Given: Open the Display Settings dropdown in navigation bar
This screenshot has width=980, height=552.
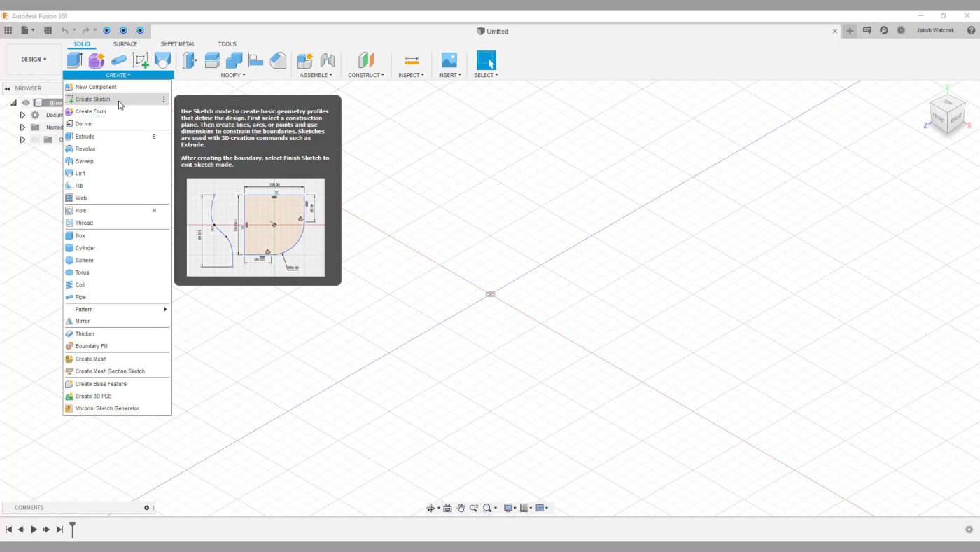Looking at the screenshot, I should point(508,508).
